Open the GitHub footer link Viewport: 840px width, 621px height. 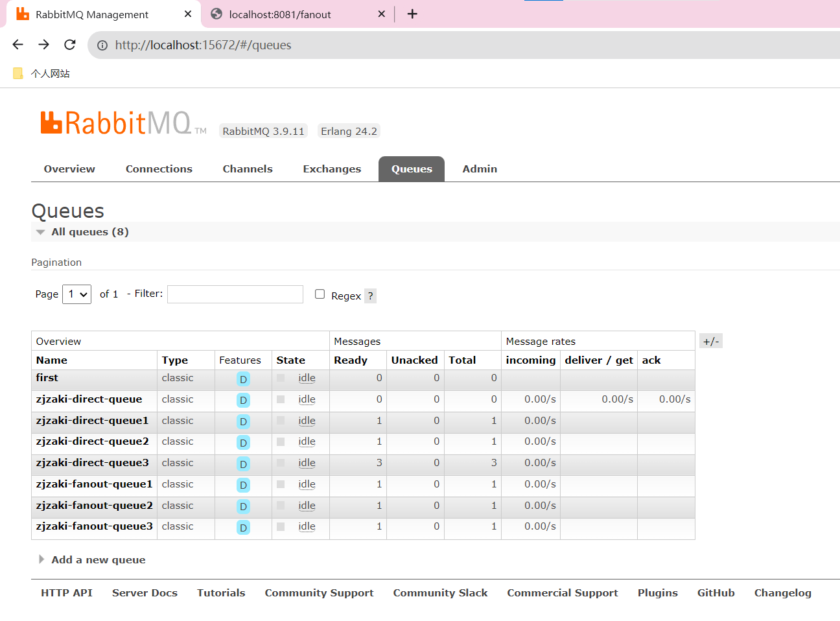[x=716, y=592]
